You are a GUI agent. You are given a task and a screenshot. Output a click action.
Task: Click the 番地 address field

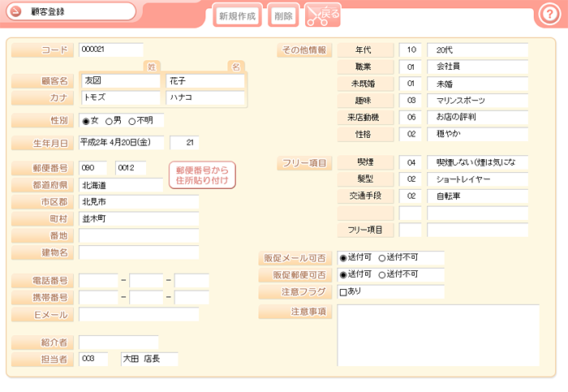[x=139, y=236]
